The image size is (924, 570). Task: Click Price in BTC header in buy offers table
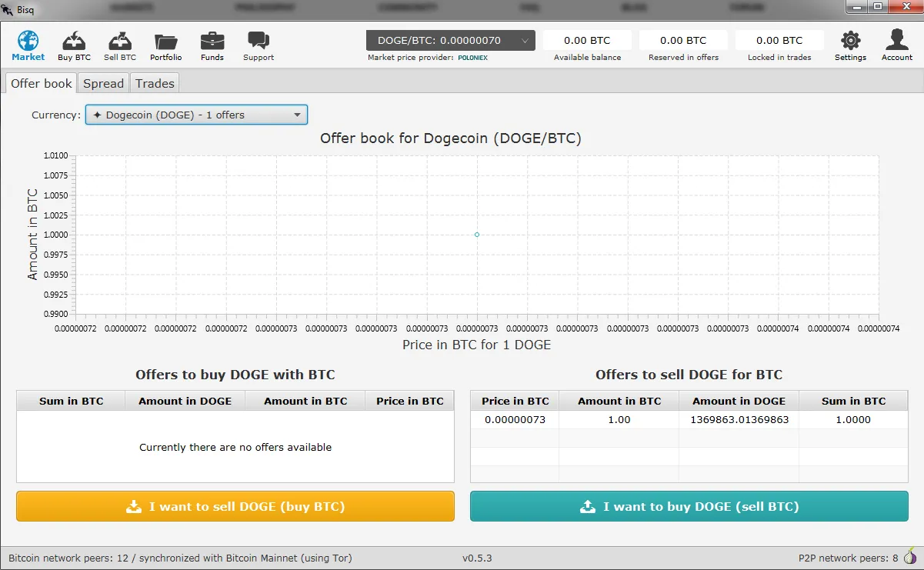[x=410, y=401]
